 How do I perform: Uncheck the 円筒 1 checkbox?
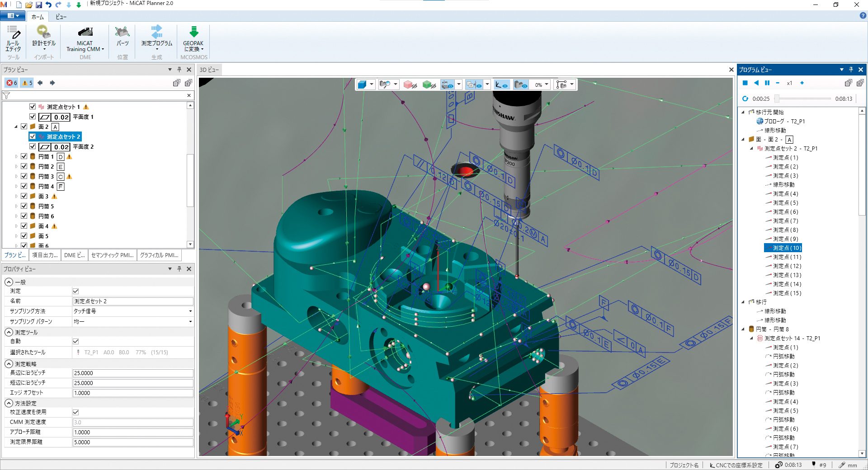24,156
